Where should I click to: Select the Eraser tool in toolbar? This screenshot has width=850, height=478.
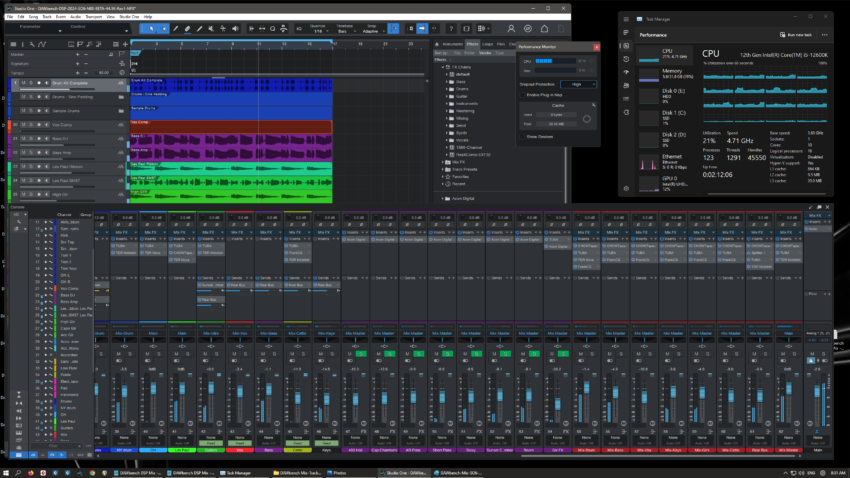pos(187,29)
